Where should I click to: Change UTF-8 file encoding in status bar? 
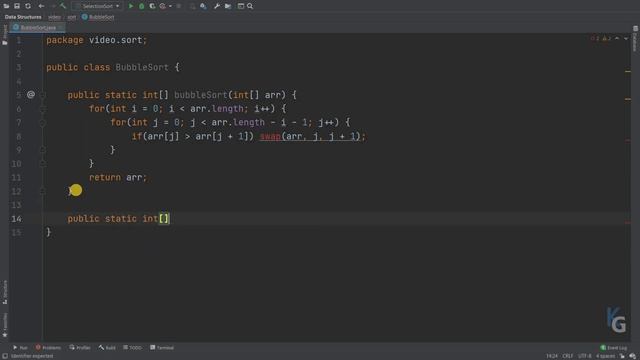[584, 356]
